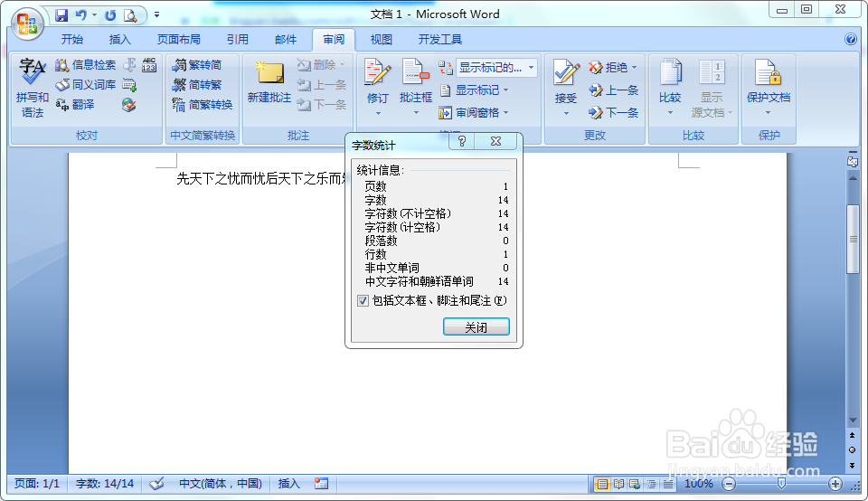Click the 字数: 14/14 status bar item
Screen dimensions: 868x501
(105, 484)
